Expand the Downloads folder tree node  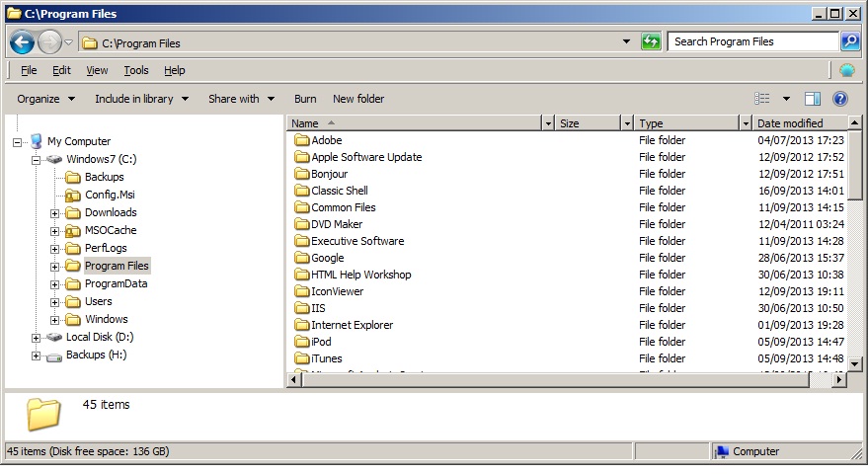coord(55,212)
